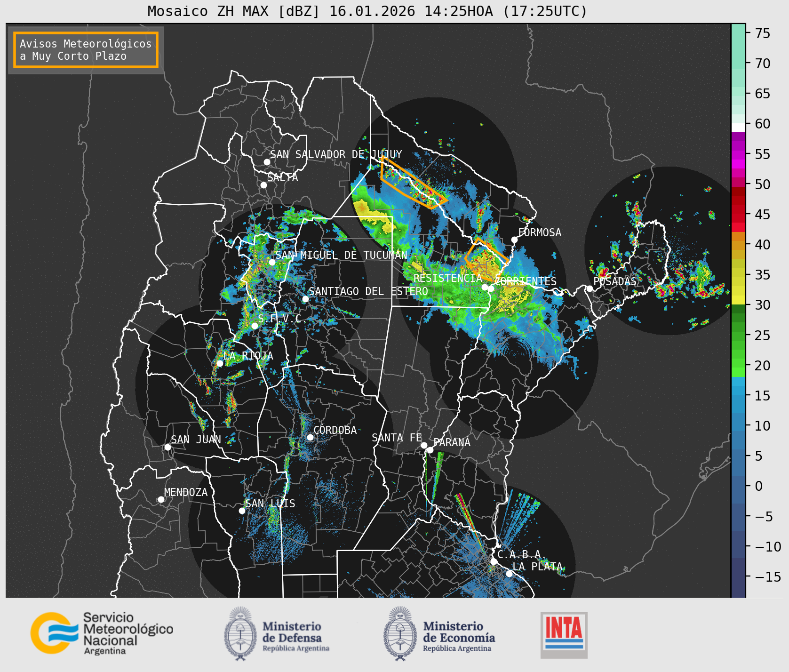The width and height of the screenshot is (789, 672).
Task: Click the SAN LUIS map label
Action: pos(270,504)
